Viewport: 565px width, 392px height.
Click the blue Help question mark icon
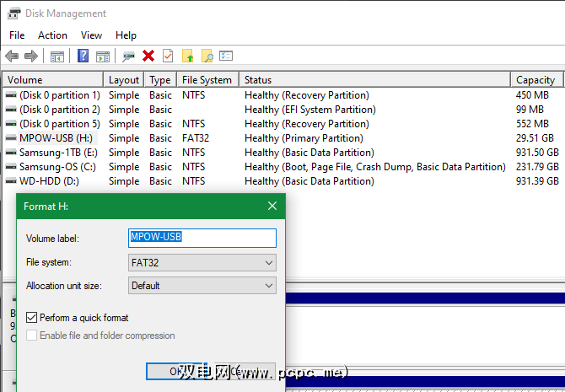pos(83,56)
